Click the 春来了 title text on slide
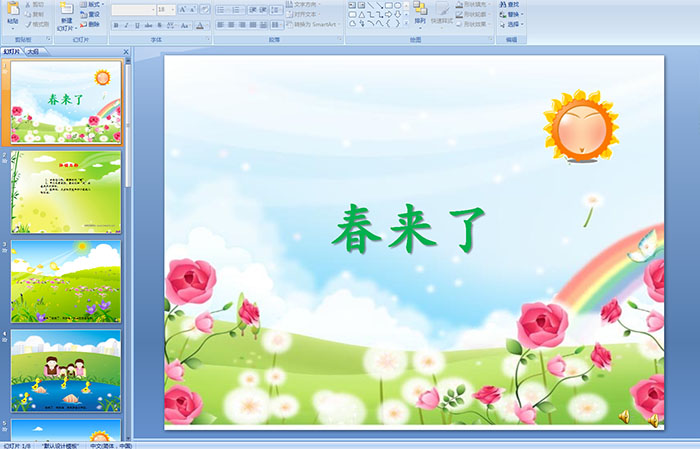The height and width of the screenshot is (449, 700). [x=408, y=229]
